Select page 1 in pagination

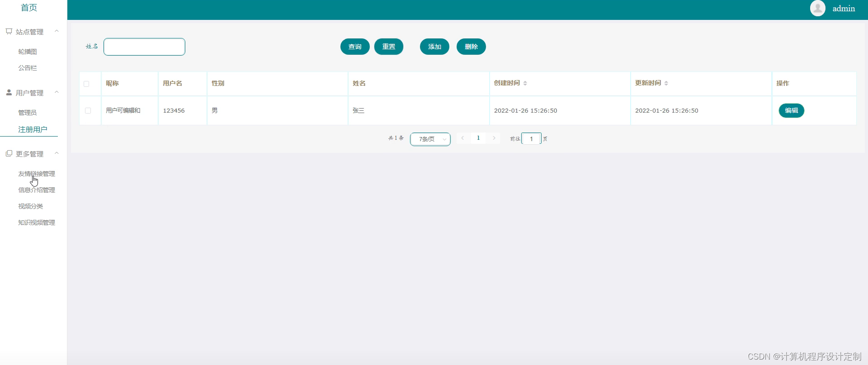point(478,138)
